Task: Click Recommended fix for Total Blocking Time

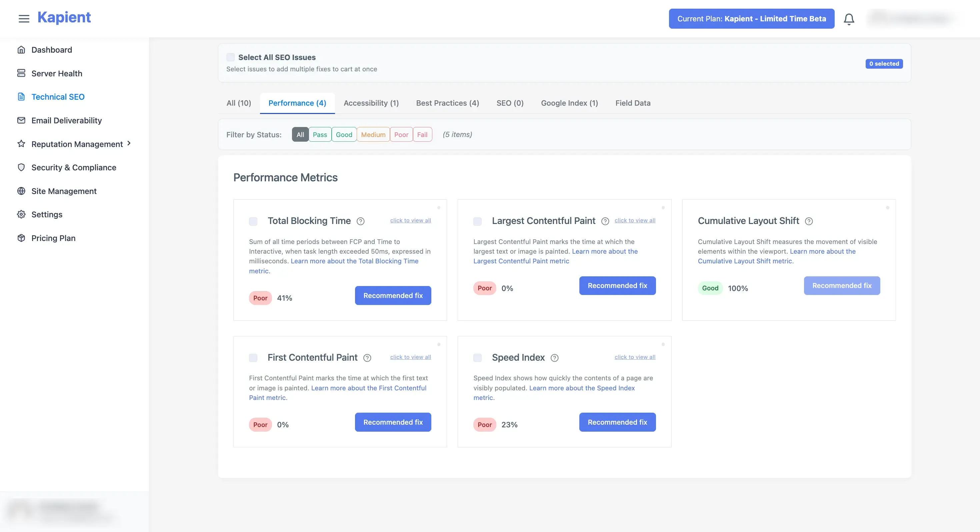Action: (393, 295)
